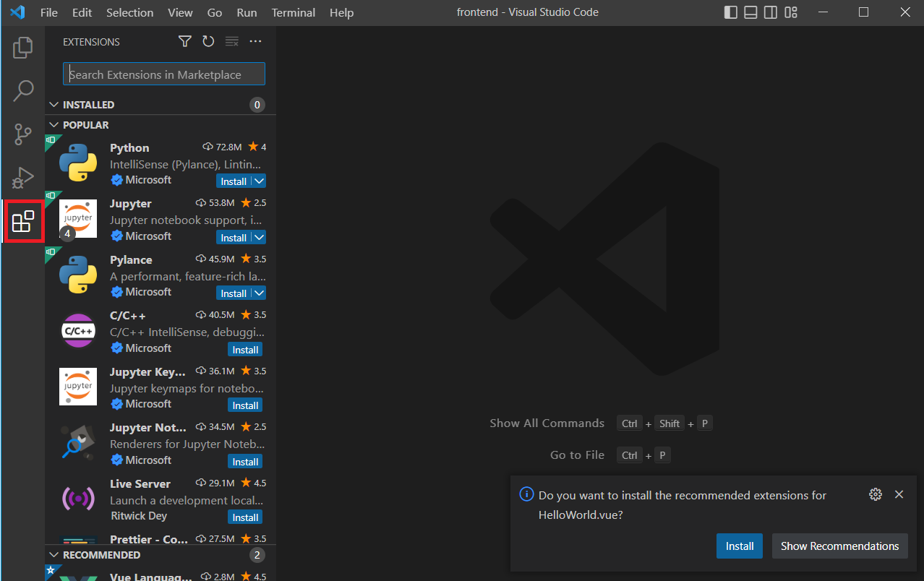Image resolution: width=924 pixels, height=581 pixels.
Task: Open notification settings gear icon
Action: tap(876, 494)
